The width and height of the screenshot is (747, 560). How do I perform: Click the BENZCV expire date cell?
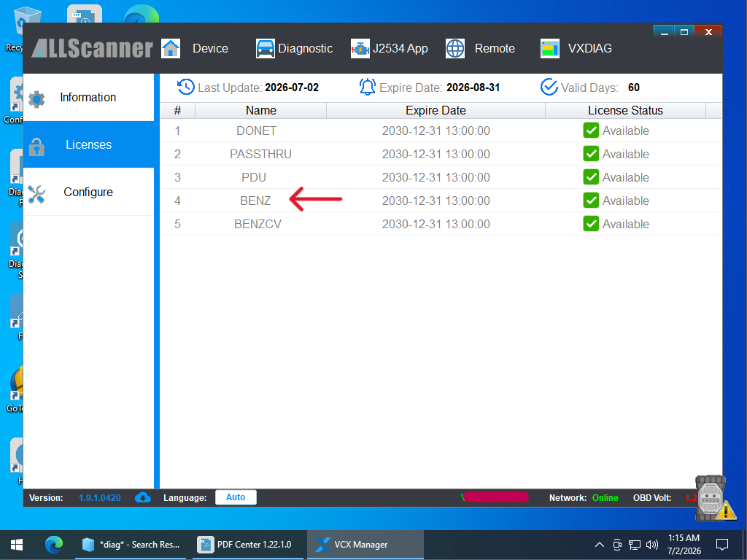click(436, 225)
